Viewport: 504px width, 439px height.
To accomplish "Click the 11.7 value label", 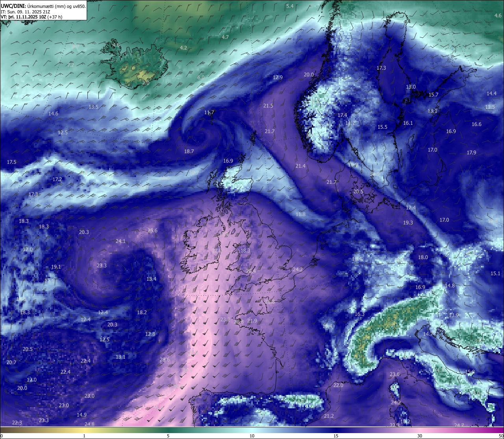I will [209, 112].
